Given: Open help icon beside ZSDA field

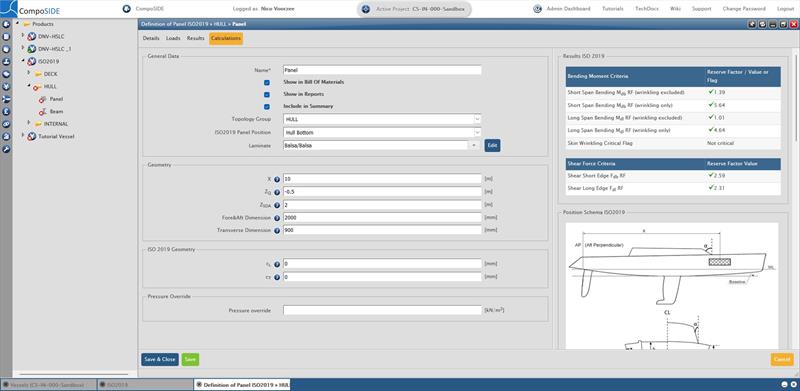Looking at the screenshot, I should (277, 205).
